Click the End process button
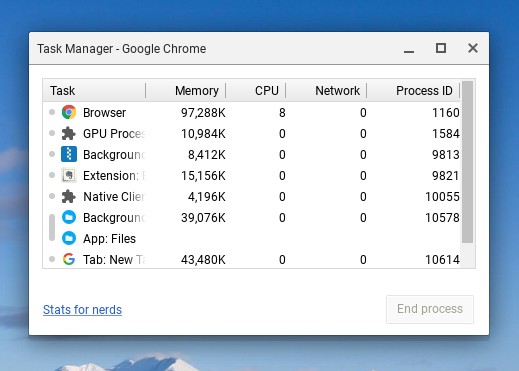Viewport: 519px width, 371px height. coord(430,309)
